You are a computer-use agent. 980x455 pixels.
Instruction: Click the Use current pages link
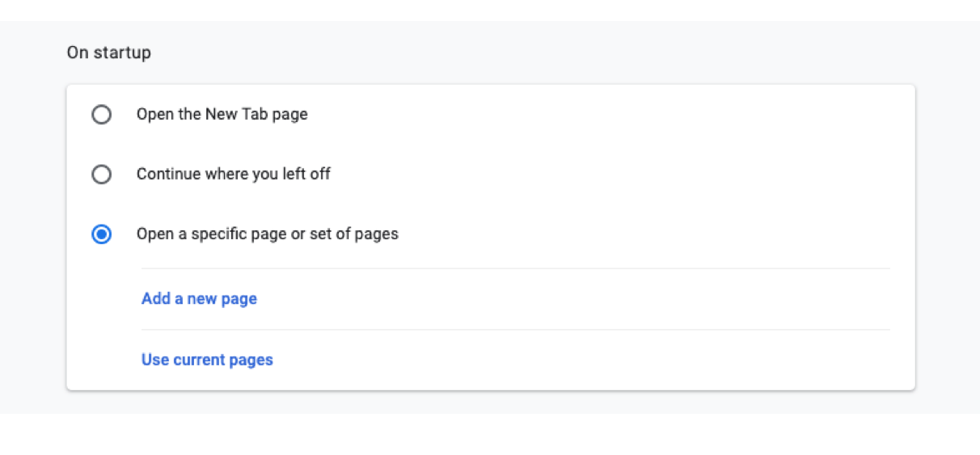tap(207, 360)
